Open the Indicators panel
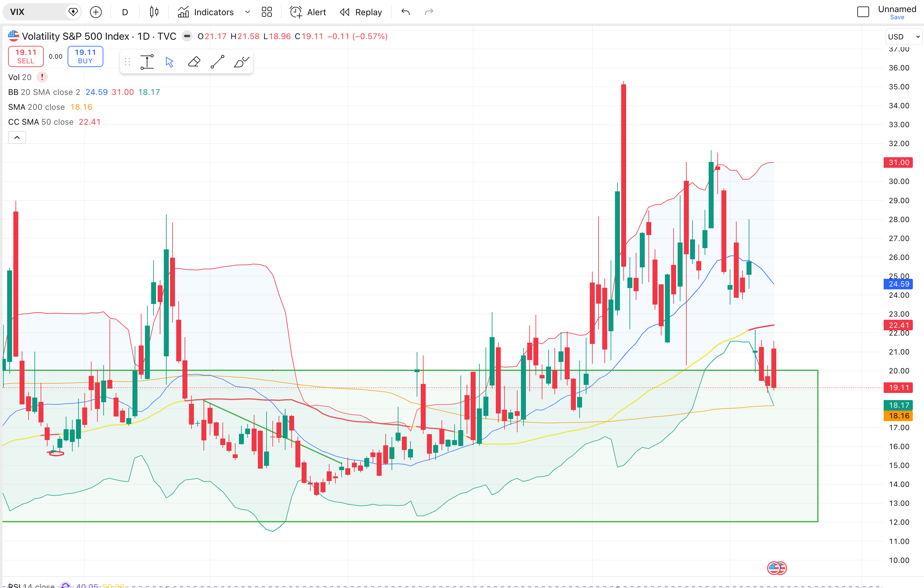The width and height of the screenshot is (924, 588). [206, 12]
